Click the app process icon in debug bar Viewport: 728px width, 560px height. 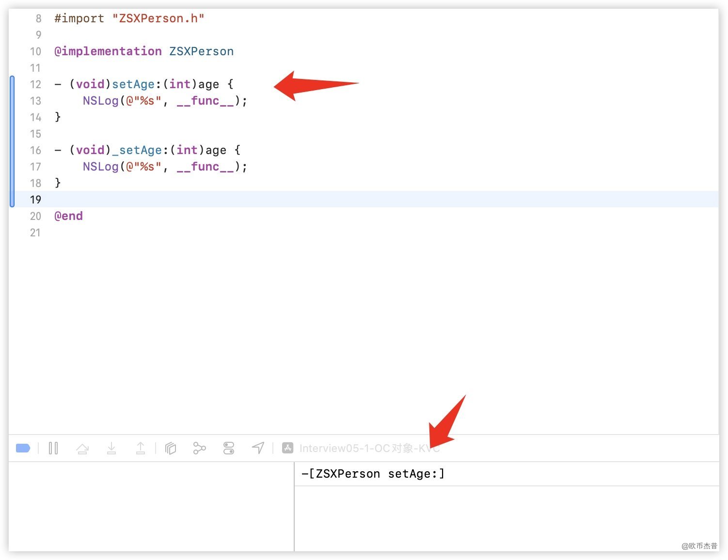[x=287, y=448]
